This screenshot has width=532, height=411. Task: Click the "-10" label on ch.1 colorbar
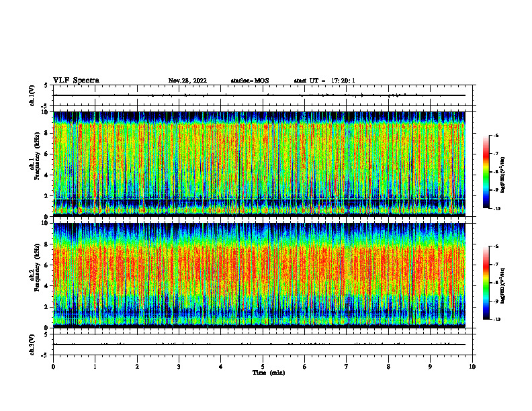coord(496,209)
